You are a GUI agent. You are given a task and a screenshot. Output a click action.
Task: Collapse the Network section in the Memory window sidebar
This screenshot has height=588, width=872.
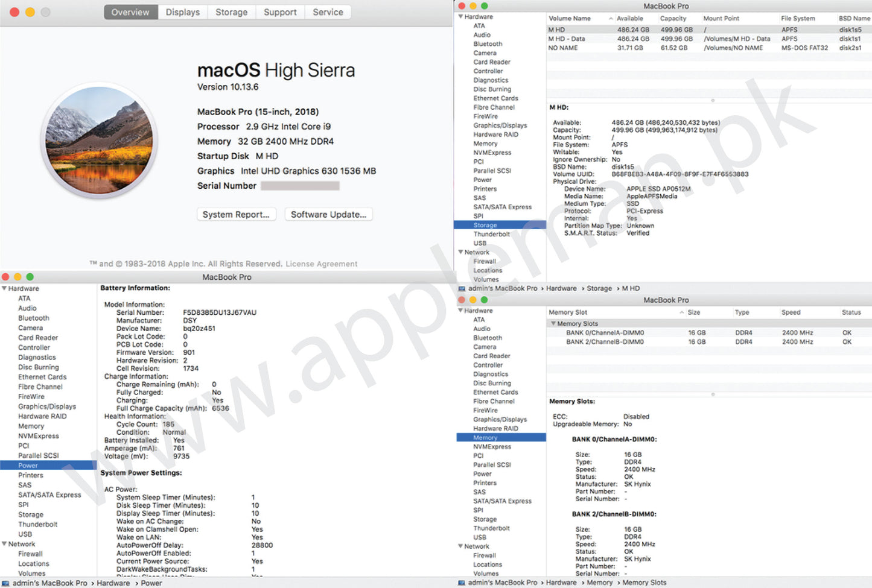[x=460, y=546]
